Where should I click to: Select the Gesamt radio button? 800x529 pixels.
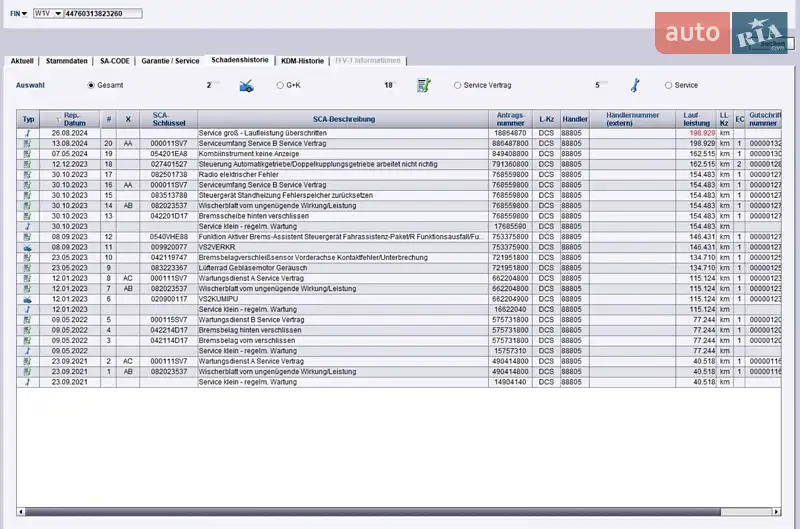[x=92, y=86]
